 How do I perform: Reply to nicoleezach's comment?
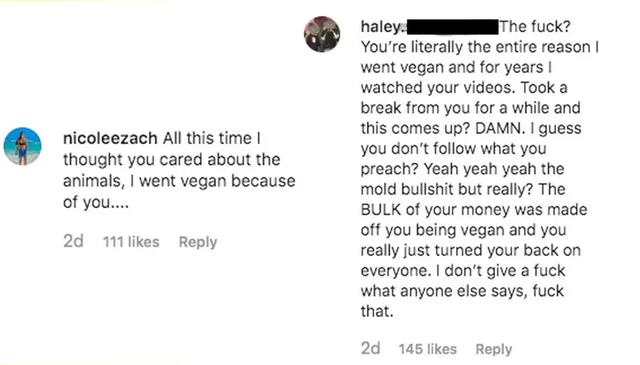(198, 242)
